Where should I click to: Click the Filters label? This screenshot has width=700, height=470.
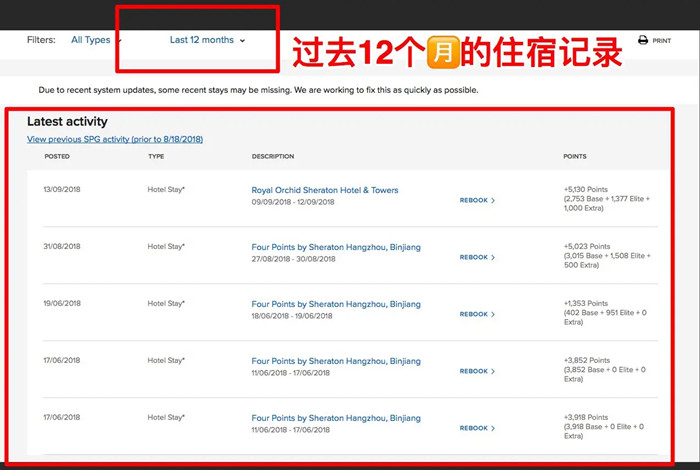(41, 40)
